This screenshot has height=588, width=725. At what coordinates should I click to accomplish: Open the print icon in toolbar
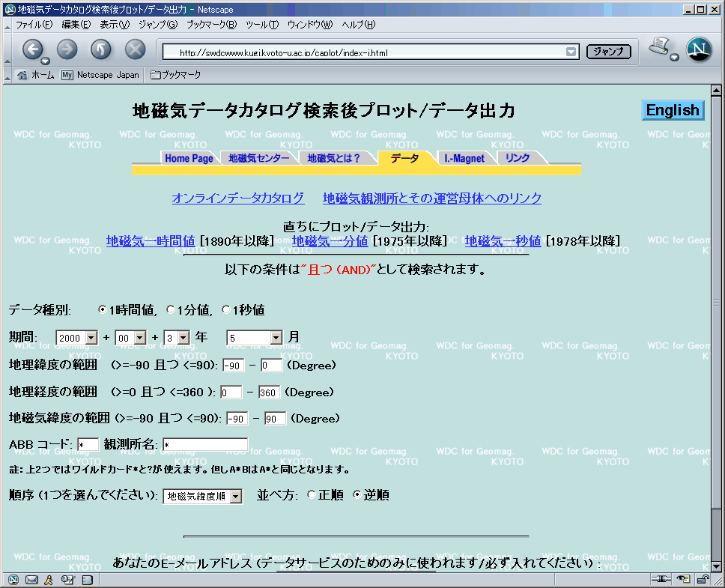tap(659, 46)
